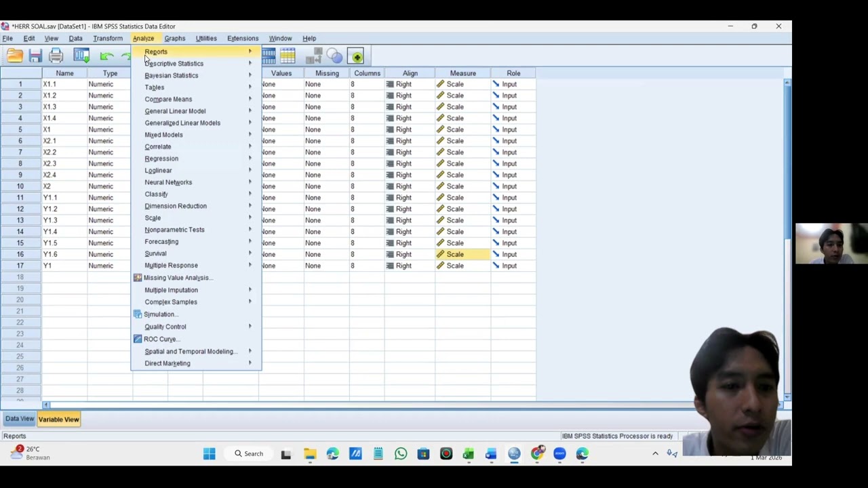Open Word from the taskbar
This screenshot has width=868, height=488.
[491, 453]
